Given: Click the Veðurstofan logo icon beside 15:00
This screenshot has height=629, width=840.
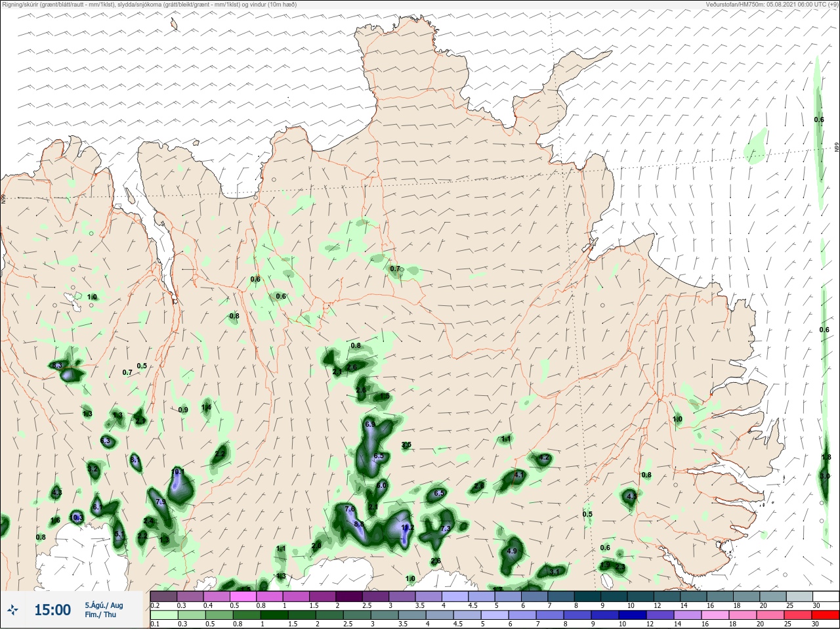Looking at the screenshot, I should (x=13, y=611).
